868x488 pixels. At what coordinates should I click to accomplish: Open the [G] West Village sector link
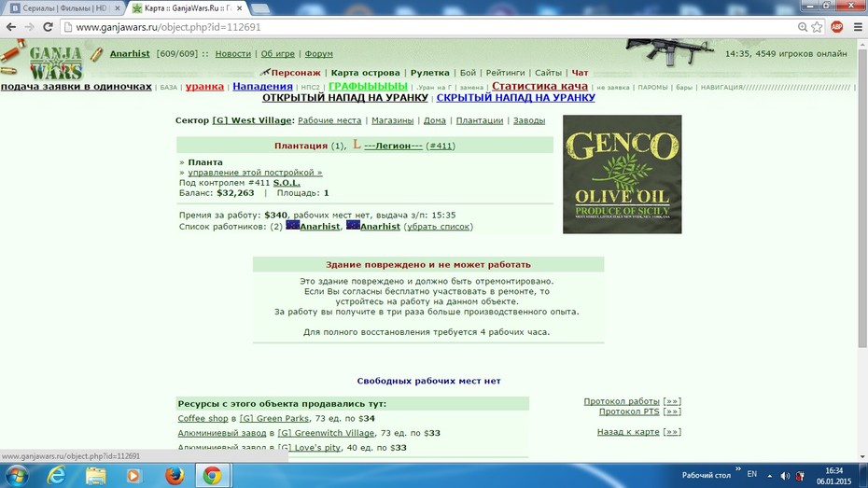(252, 120)
